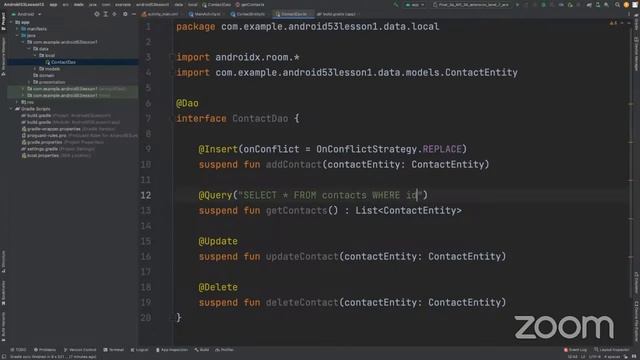The image size is (640, 360).
Task: Click Collapse All in Project panel toolbar
Action: [115, 14]
